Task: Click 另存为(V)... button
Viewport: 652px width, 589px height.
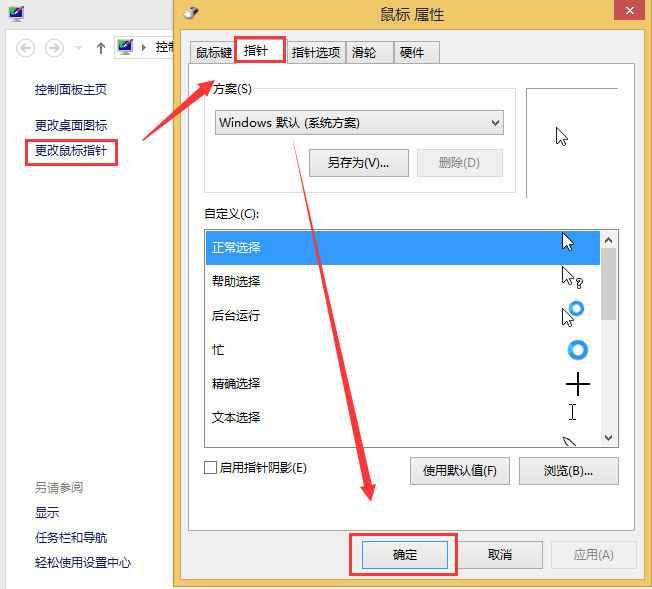Action: click(x=359, y=163)
